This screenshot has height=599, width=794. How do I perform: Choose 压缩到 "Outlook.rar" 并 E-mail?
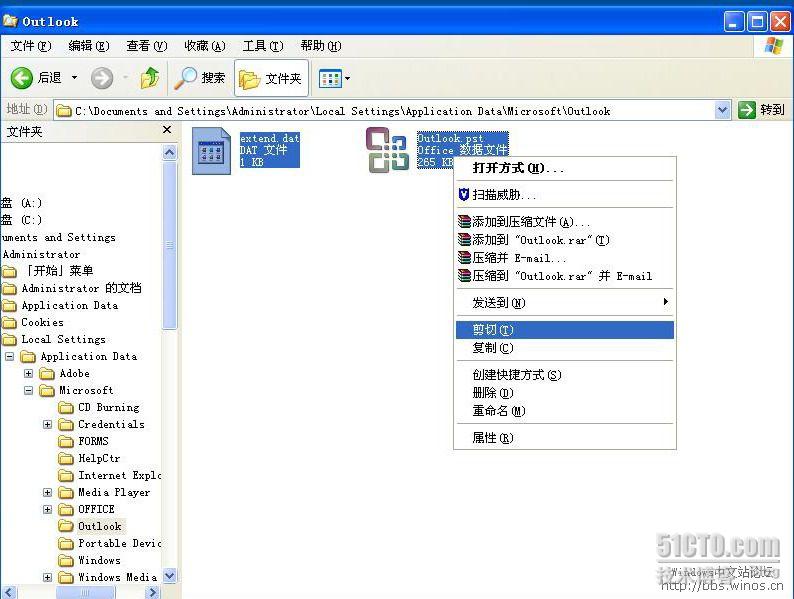pos(565,276)
